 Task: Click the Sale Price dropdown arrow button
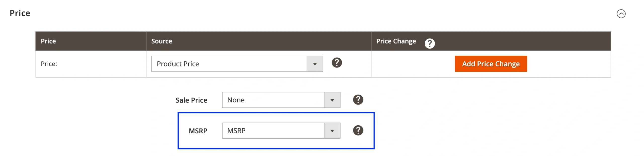(332, 100)
